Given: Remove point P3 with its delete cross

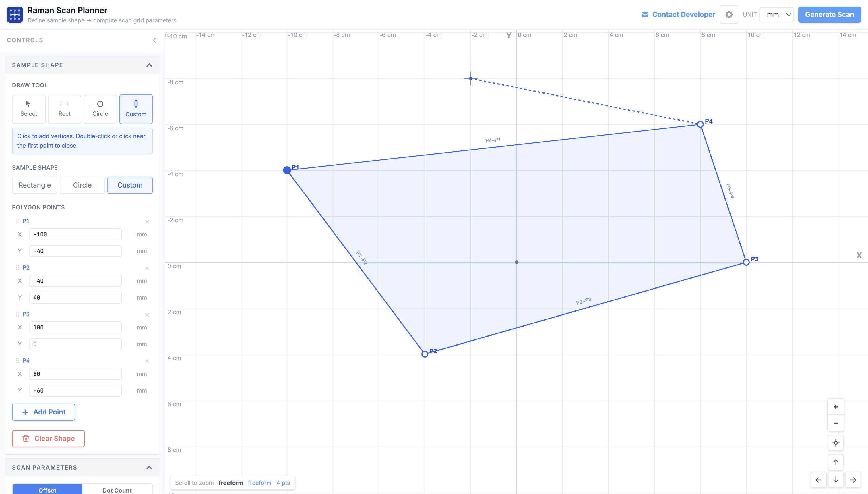Looking at the screenshot, I should (147, 314).
